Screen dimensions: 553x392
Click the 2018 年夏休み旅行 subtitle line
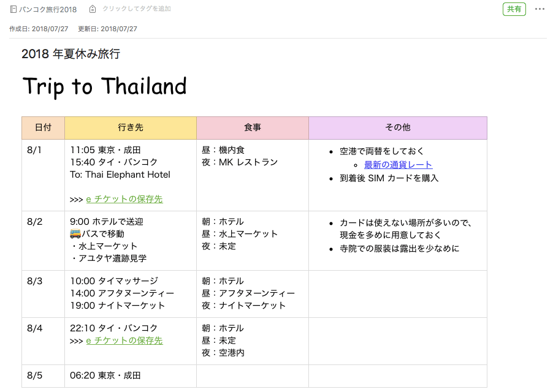point(71,54)
